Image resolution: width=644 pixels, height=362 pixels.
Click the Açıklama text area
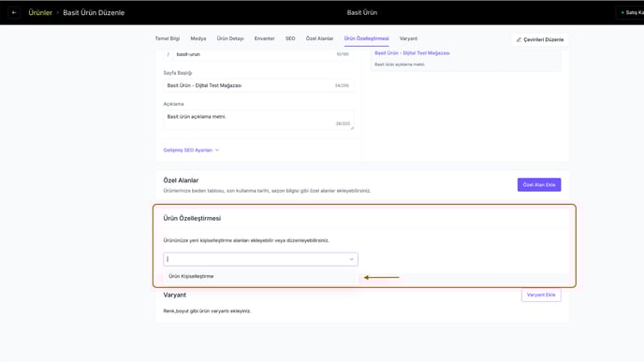(258, 120)
